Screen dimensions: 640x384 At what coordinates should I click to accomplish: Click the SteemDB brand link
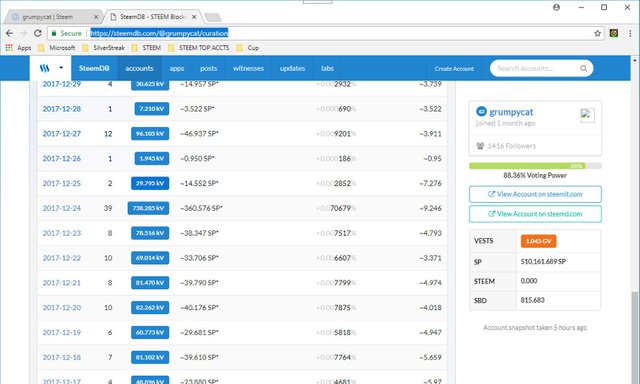94,68
